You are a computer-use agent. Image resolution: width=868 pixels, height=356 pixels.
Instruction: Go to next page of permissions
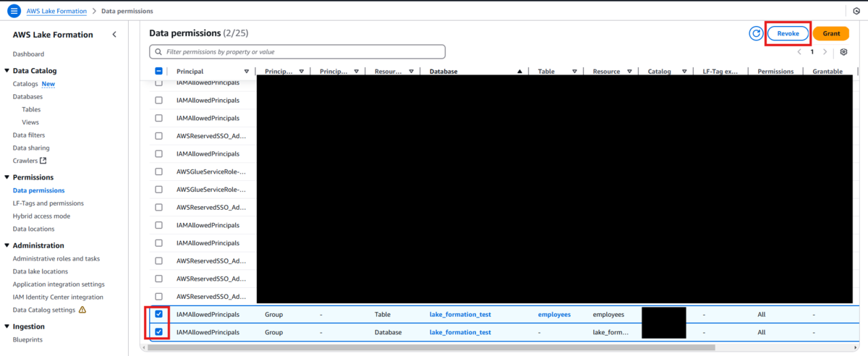click(825, 52)
